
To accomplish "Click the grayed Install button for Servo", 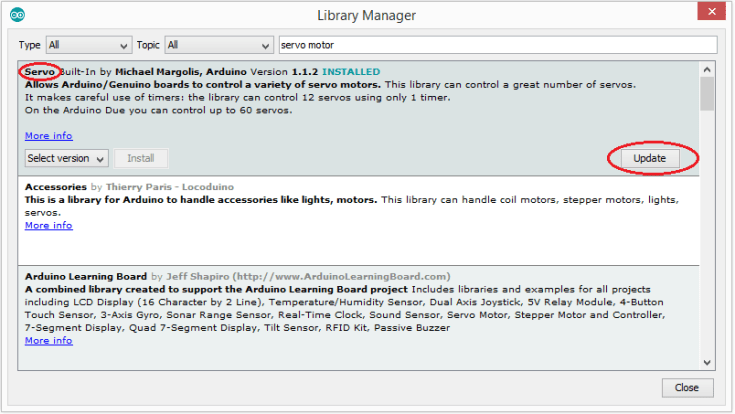I will click(141, 158).
